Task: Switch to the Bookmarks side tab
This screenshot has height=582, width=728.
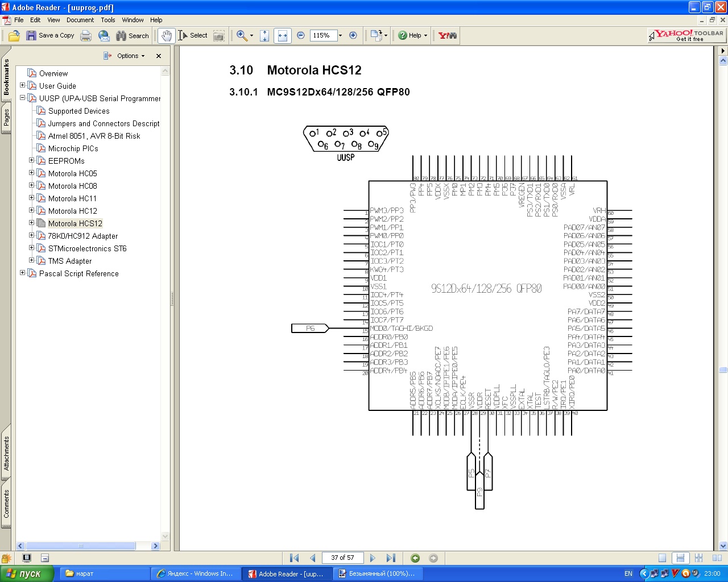Action: point(6,77)
